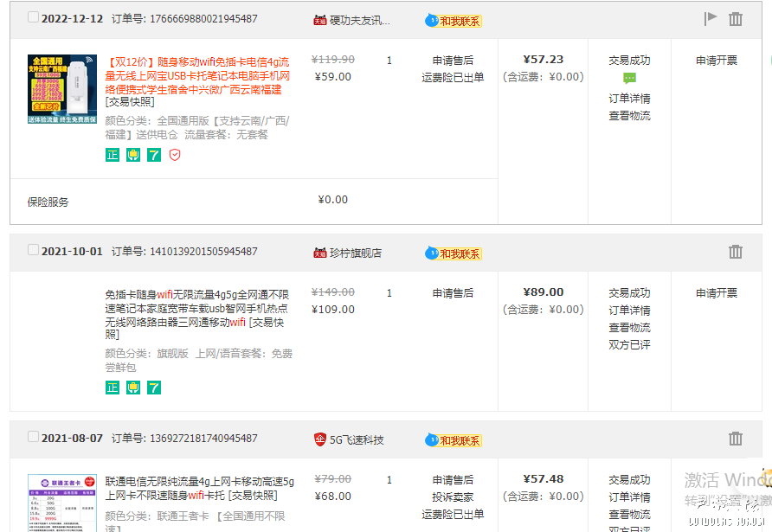Click 和我联系 for the 硬功夫友讯 shop
This screenshot has height=532, width=772.
click(x=454, y=20)
